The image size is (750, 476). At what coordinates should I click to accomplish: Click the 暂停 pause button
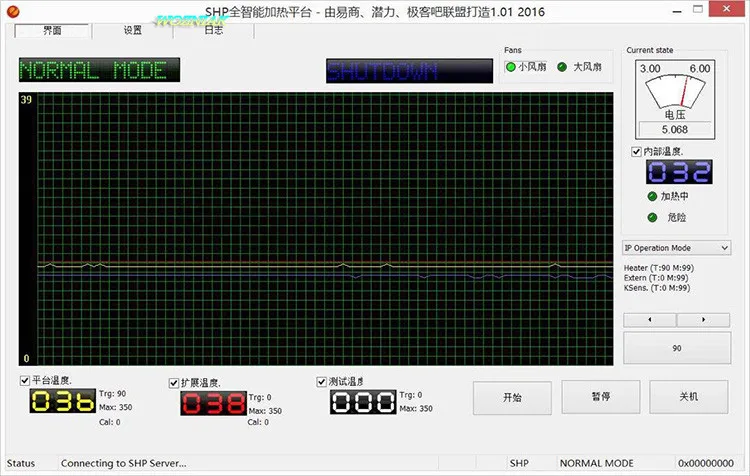pos(600,397)
